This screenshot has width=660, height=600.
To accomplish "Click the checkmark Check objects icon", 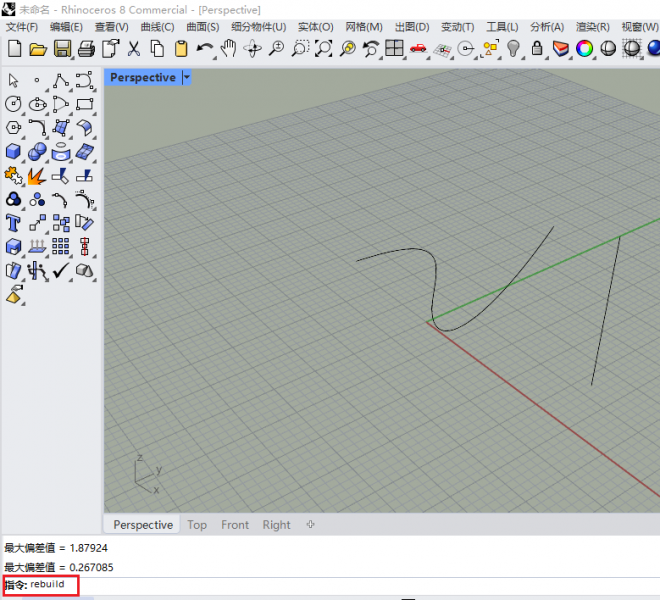I will [61, 271].
